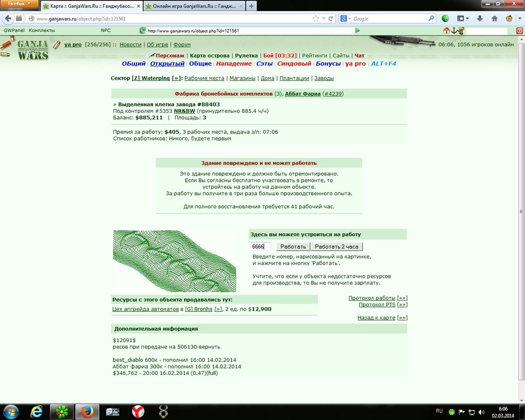The width and height of the screenshot is (525, 420).
Task: Open the Рейтинги menu item
Action: [314, 55]
